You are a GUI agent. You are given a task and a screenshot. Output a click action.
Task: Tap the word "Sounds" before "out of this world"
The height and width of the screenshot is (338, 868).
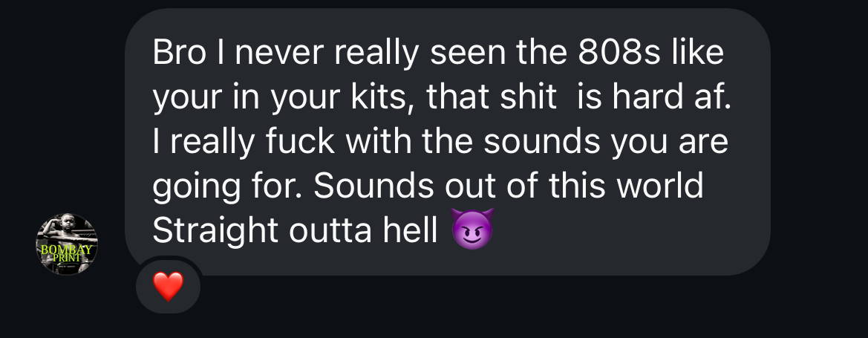point(373,186)
